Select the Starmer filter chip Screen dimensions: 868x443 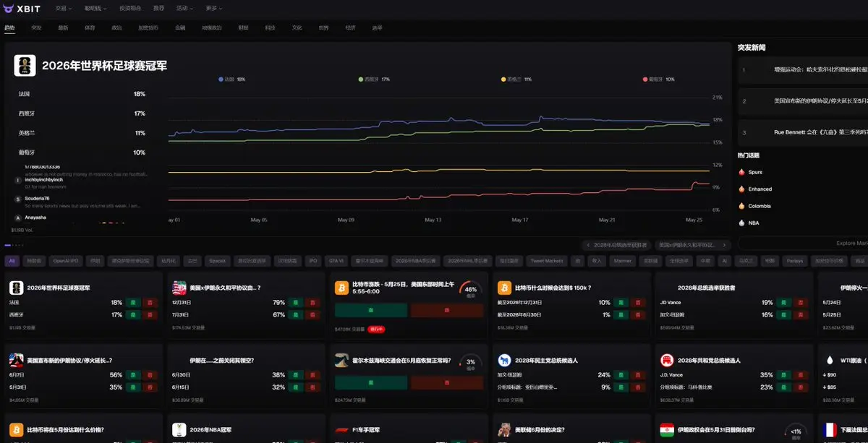(x=622, y=261)
